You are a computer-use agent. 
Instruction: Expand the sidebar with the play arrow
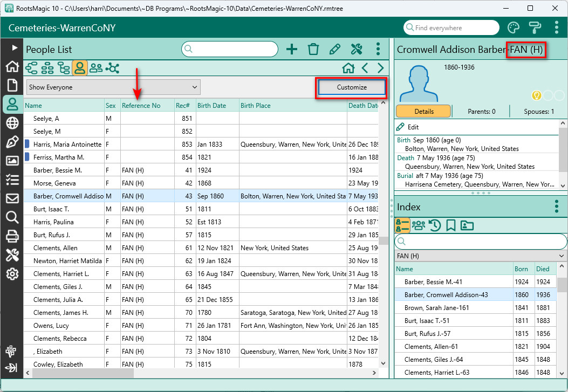(15, 47)
